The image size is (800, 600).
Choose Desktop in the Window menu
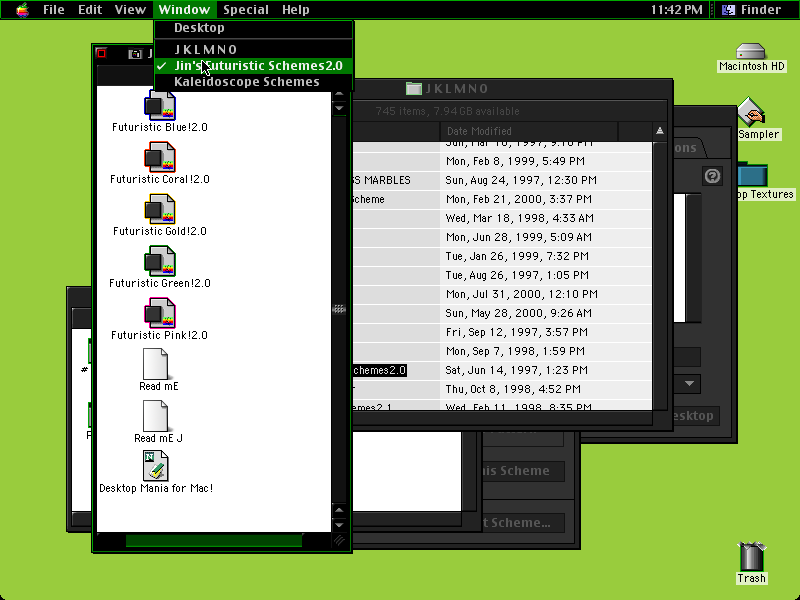click(254, 28)
